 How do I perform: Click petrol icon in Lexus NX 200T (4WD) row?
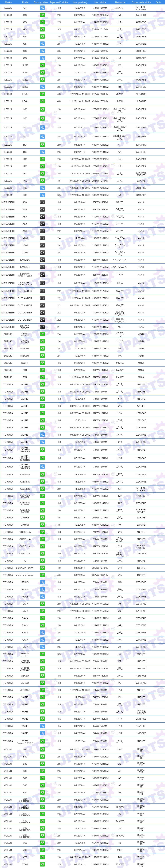click(42, 109)
